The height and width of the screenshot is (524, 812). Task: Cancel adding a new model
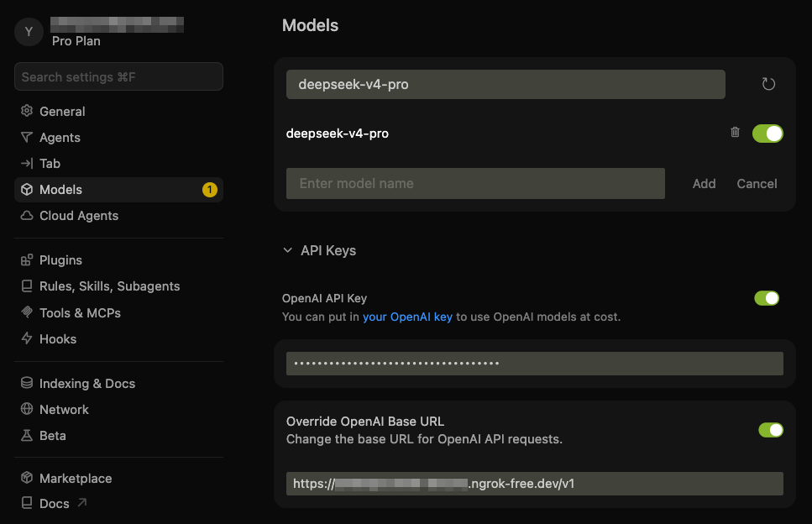(757, 183)
